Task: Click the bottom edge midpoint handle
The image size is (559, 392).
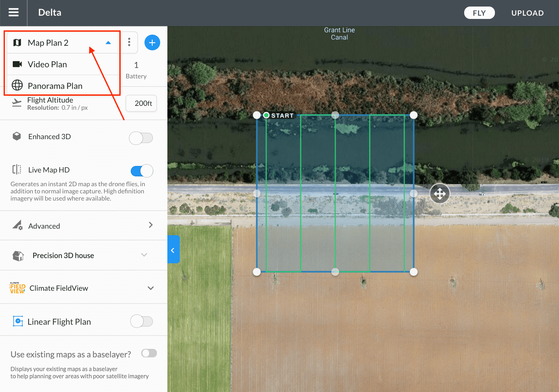Action: tap(335, 272)
